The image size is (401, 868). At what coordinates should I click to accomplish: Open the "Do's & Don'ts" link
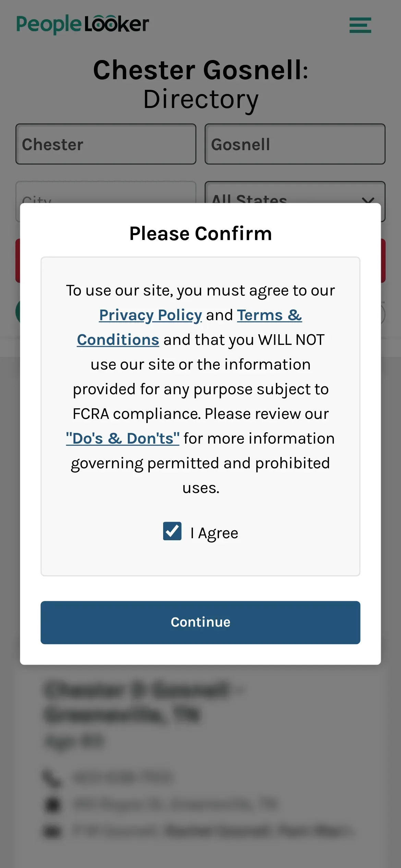(123, 438)
